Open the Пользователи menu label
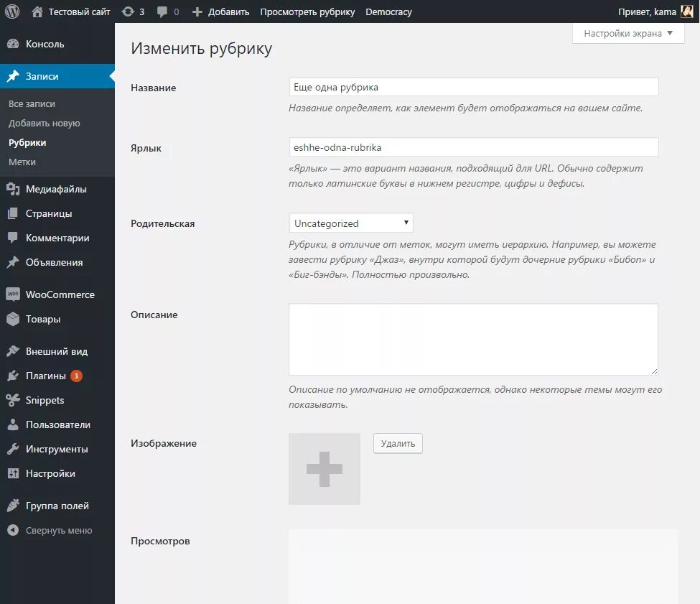 coord(58,424)
